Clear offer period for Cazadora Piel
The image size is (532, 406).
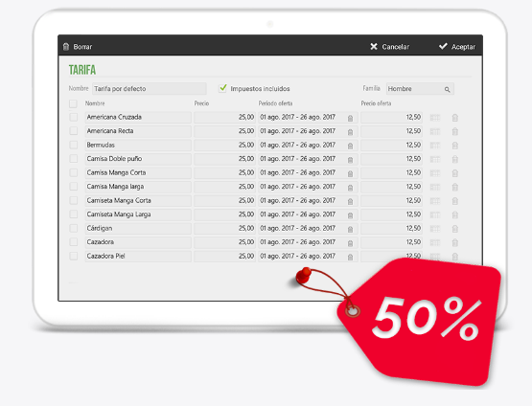point(350,258)
